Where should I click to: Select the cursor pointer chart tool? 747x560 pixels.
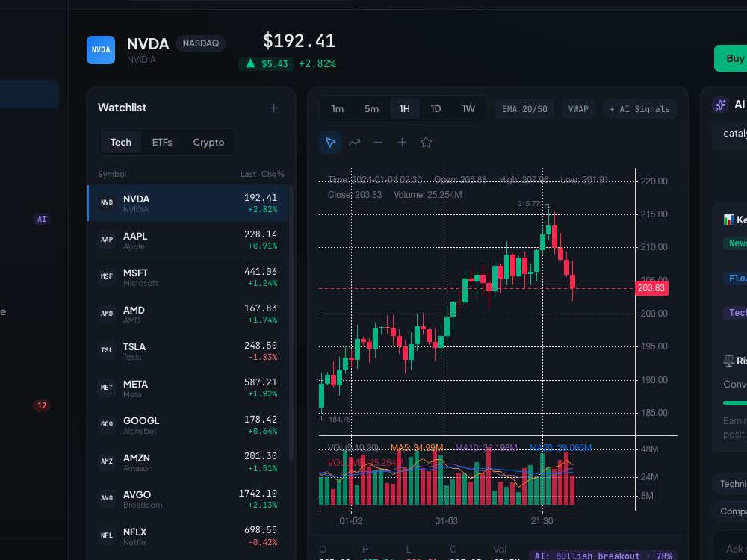coord(330,143)
